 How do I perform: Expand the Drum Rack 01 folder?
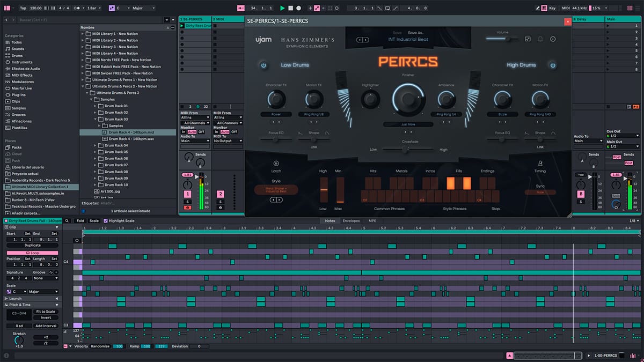pyautogui.click(x=96, y=106)
